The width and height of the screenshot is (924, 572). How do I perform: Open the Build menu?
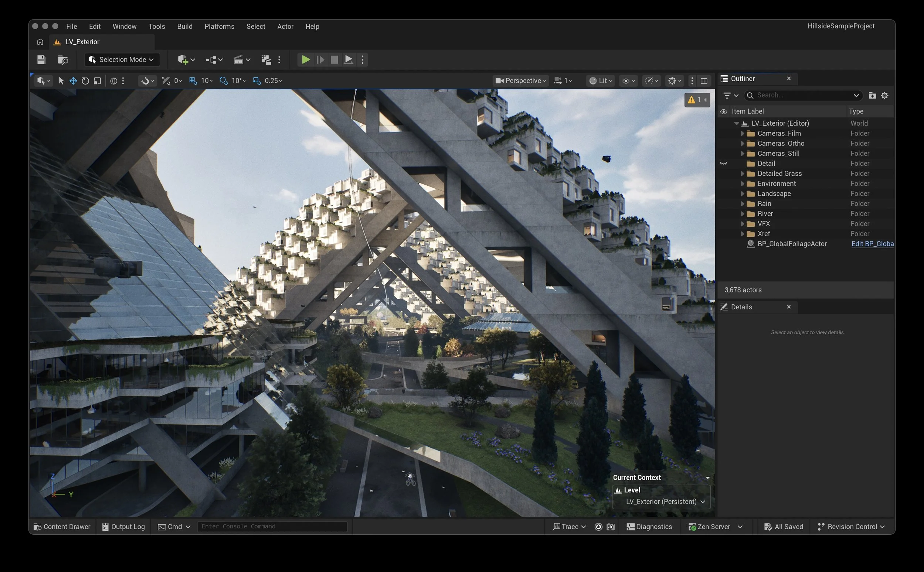[185, 27]
